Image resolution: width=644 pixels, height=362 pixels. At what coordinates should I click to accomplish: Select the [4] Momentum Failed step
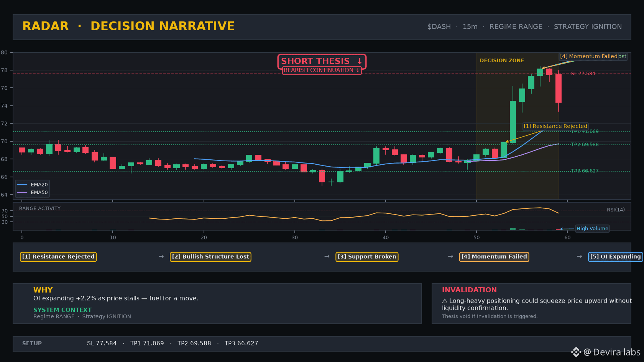(494, 257)
